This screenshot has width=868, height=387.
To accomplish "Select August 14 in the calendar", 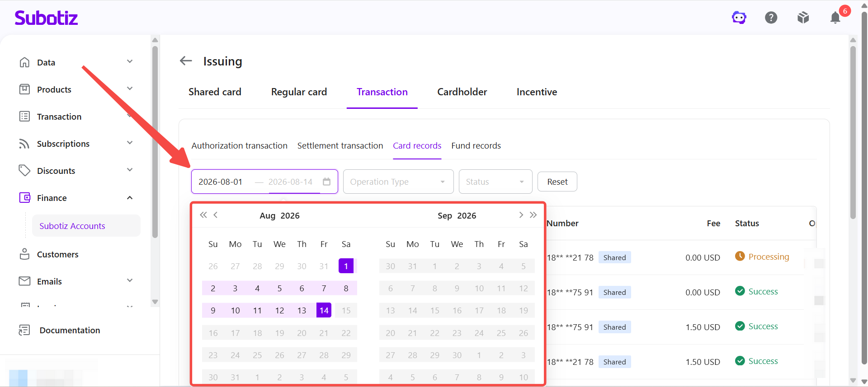I will 324,310.
